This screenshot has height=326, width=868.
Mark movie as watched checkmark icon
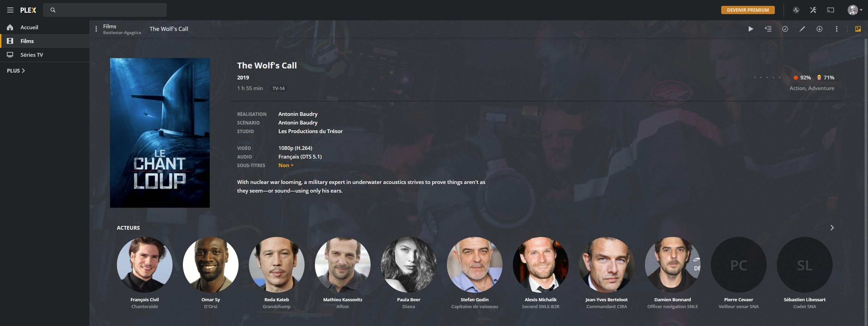click(785, 29)
